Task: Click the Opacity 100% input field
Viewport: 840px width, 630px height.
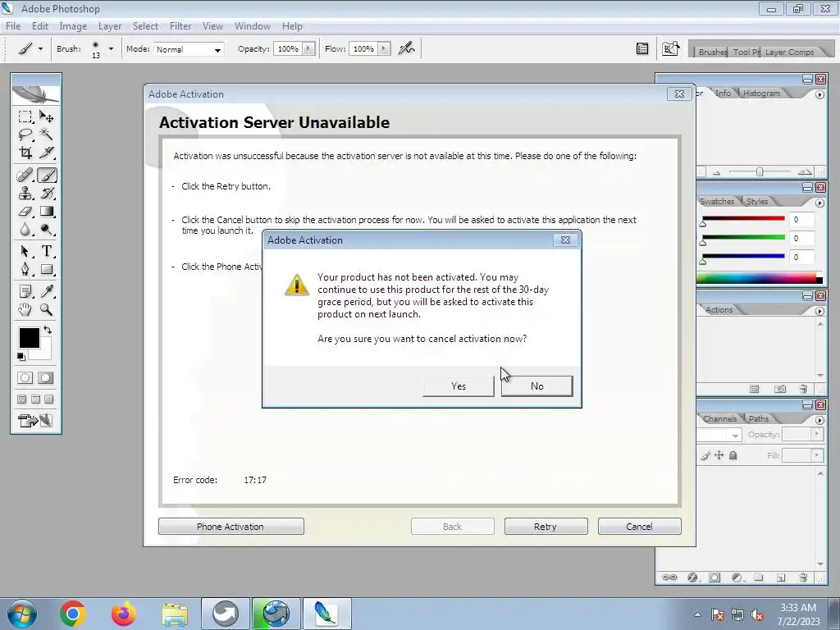Action: pos(288,48)
